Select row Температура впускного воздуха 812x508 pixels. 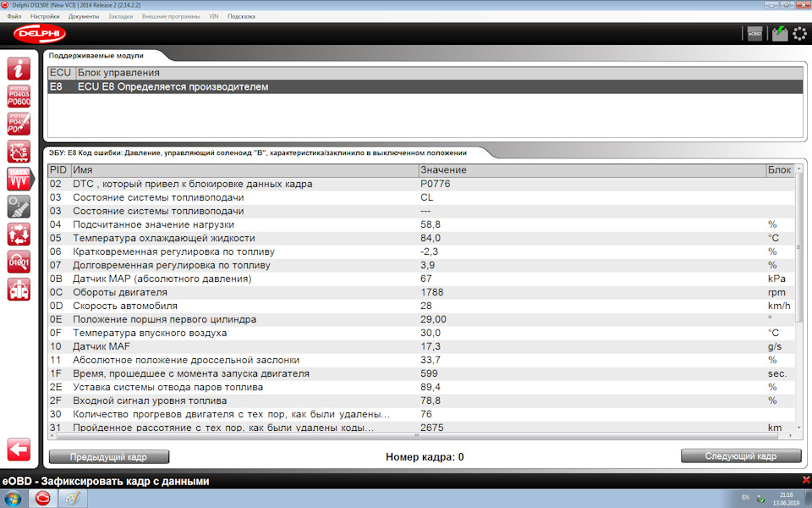tap(421, 333)
